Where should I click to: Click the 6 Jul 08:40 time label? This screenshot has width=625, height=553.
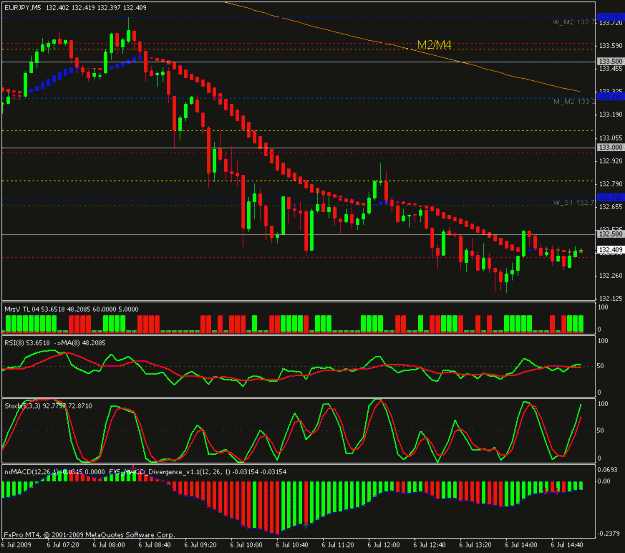click(x=155, y=545)
